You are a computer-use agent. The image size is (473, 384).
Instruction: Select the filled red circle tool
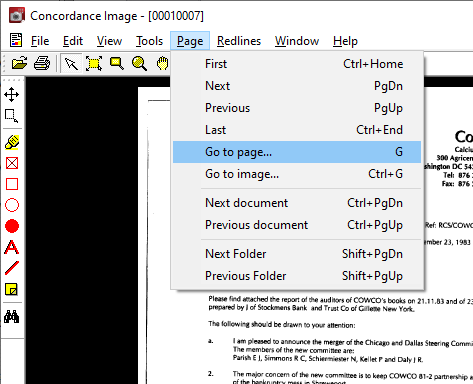(x=12, y=226)
